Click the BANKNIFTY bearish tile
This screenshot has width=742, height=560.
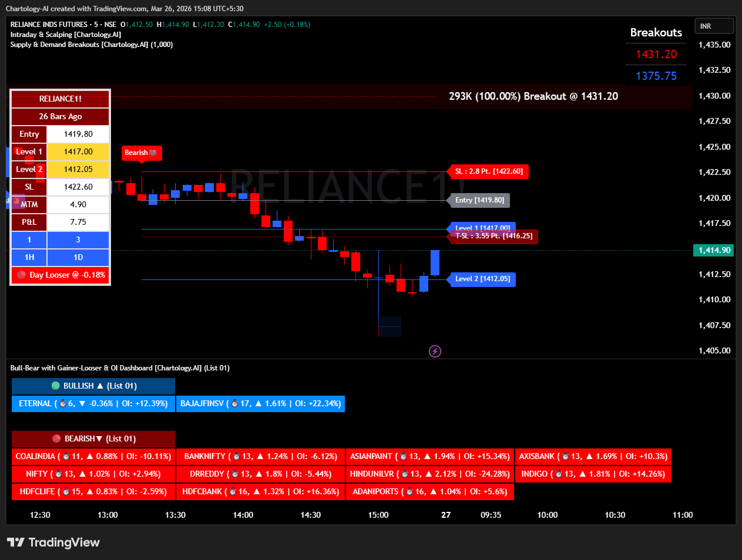260,456
